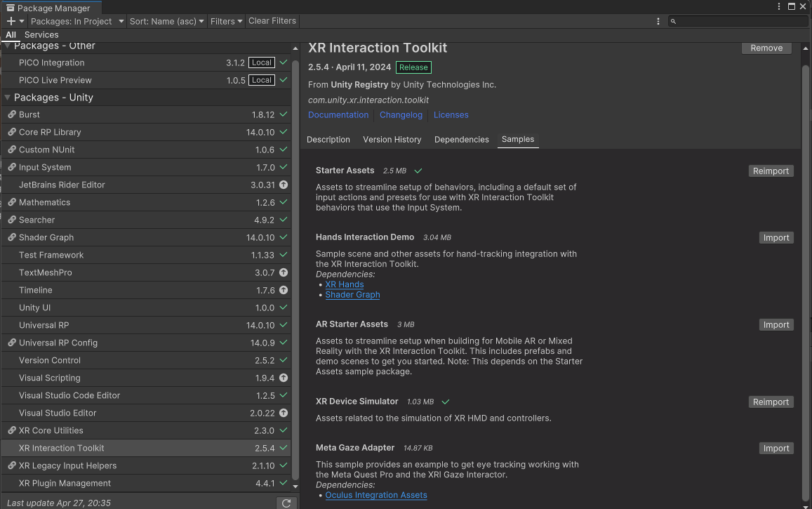Screen dimensions: 812x509
Task: Click the link icon beside Searcher
Action: point(11,220)
